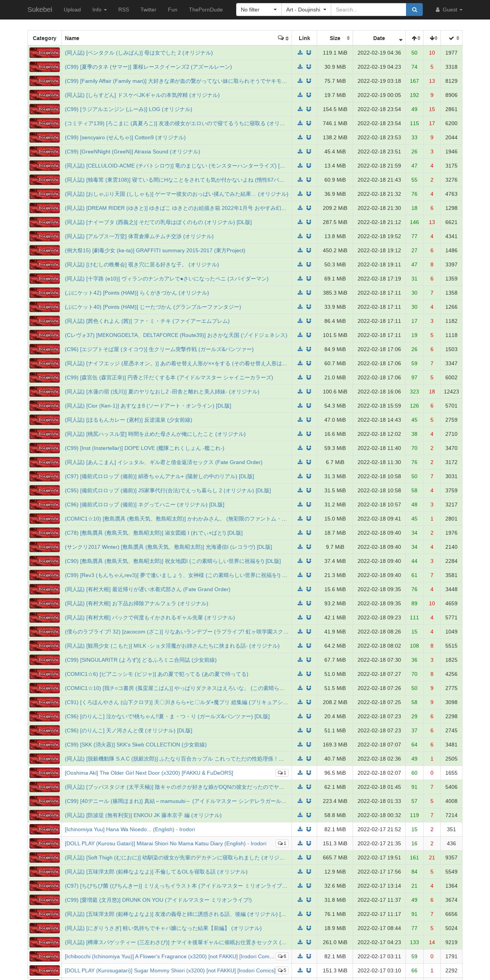
Task: Sort by leechers down-arrow column
Action: pos(432,38)
